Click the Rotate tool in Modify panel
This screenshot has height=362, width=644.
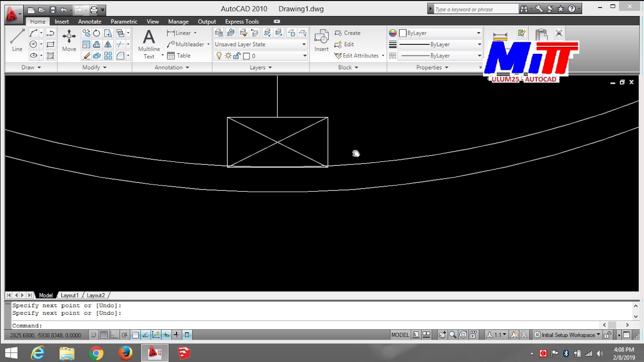(x=97, y=33)
